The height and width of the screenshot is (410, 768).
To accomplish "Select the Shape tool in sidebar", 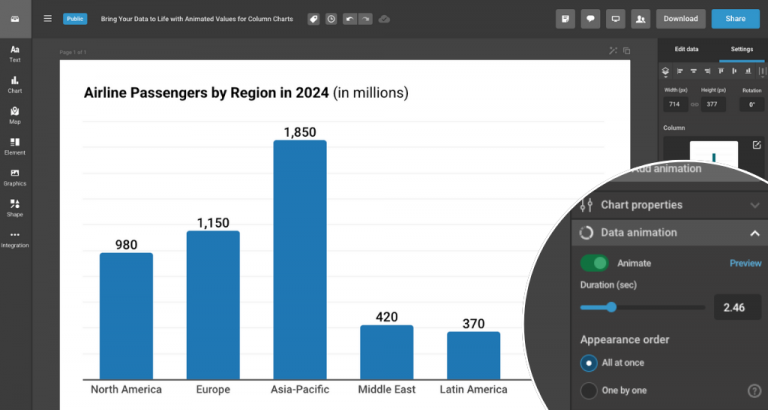I will click(x=15, y=207).
